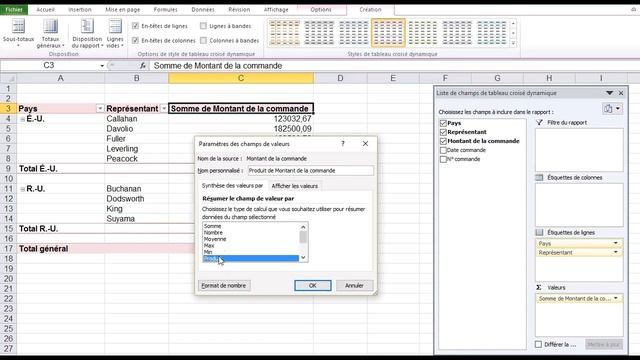The width and height of the screenshot is (640, 360).
Task: Select the first pivot table style thumbnail
Action: [x=284, y=33]
